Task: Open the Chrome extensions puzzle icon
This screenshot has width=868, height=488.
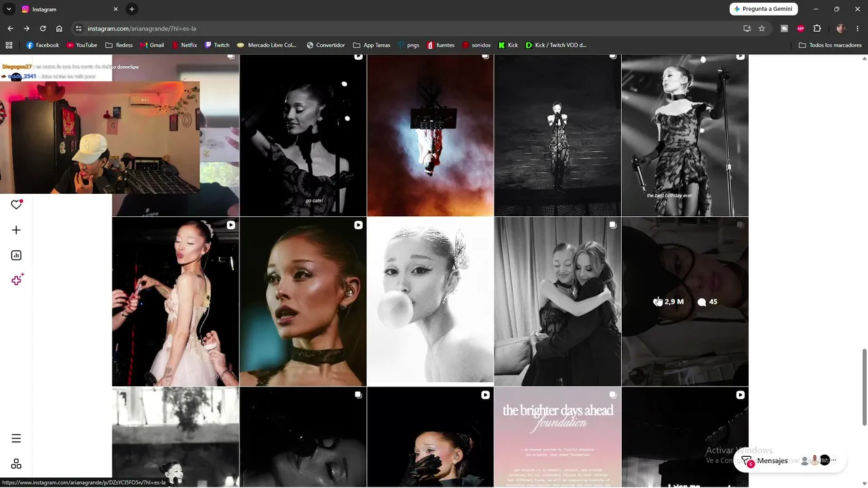Action: pos(817,28)
